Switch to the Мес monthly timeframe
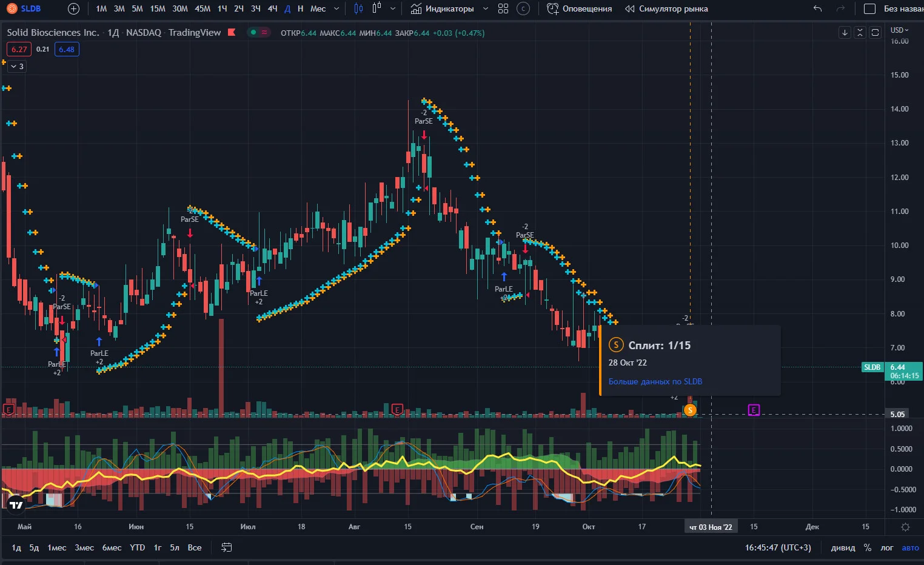924x565 pixels. click(x=318, y=8)
